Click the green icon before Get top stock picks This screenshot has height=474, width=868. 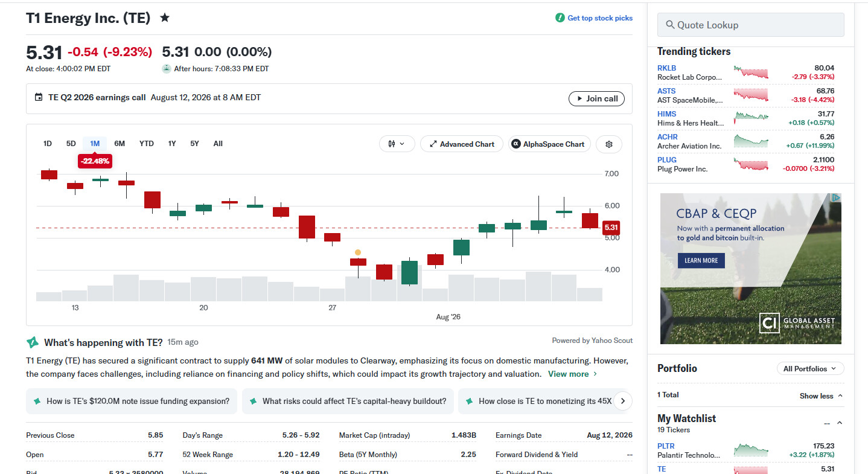[560, 18]
